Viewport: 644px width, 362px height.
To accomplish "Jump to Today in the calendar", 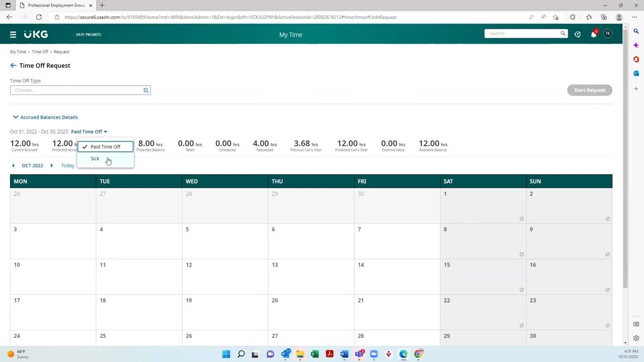I will tap(67, 165).
